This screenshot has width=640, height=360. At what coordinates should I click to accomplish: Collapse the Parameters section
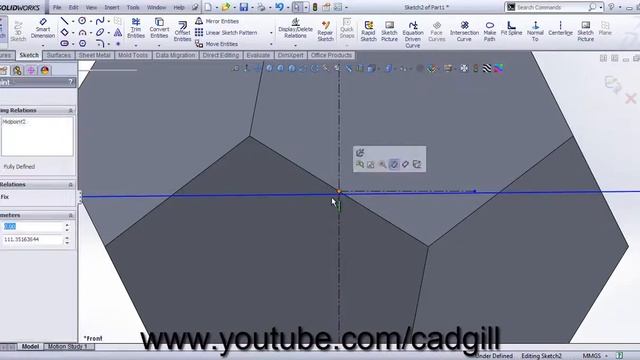70,215
